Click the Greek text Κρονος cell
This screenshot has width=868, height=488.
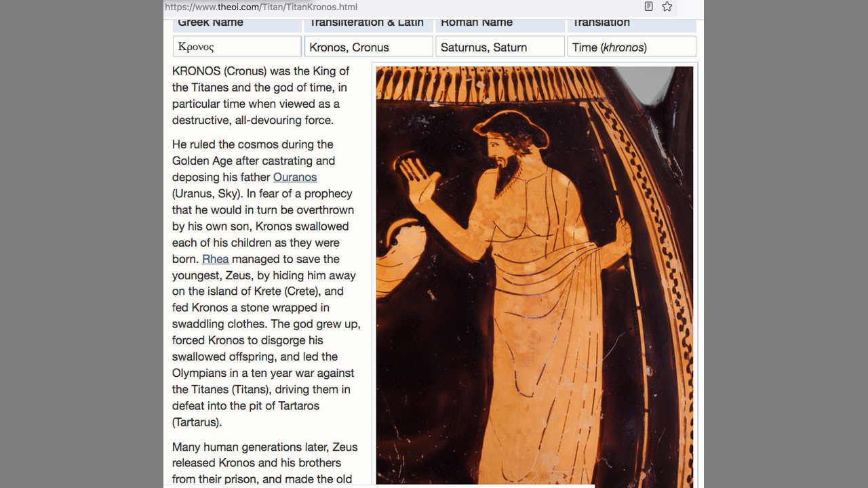pyautogui.click(x=237, y=47)
